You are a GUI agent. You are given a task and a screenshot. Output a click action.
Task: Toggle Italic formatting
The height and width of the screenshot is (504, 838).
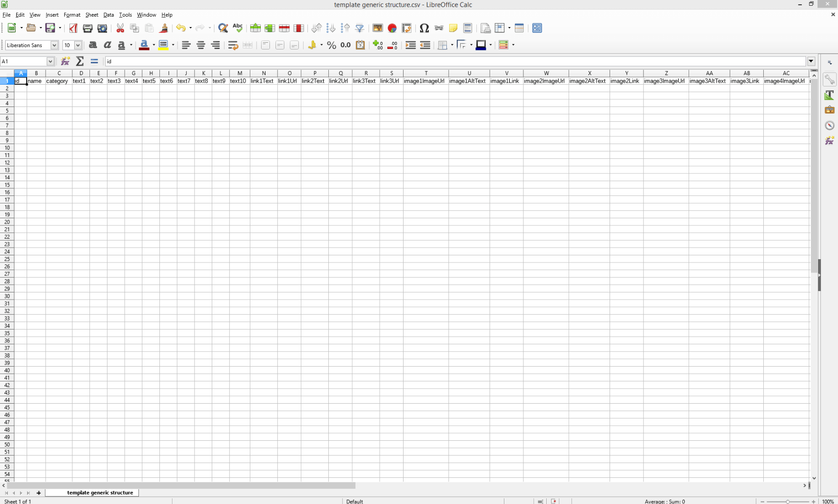pyautogui.click(x=108, y=45)
